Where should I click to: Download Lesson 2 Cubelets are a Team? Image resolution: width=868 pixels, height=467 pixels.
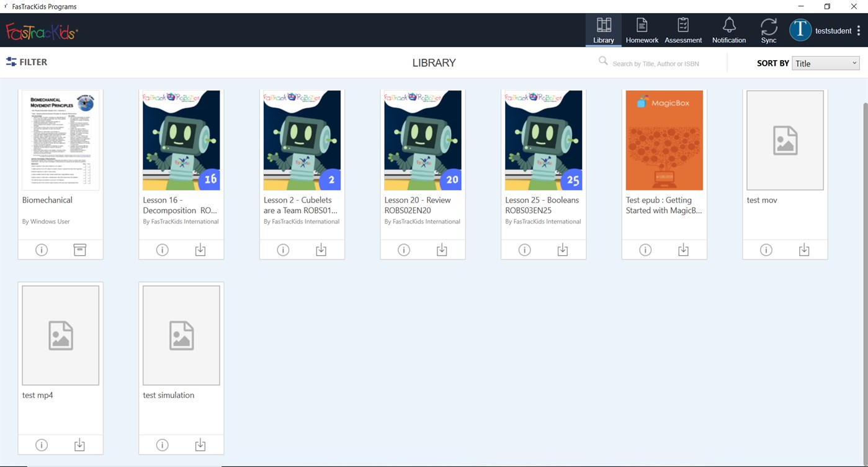(321, 250)
